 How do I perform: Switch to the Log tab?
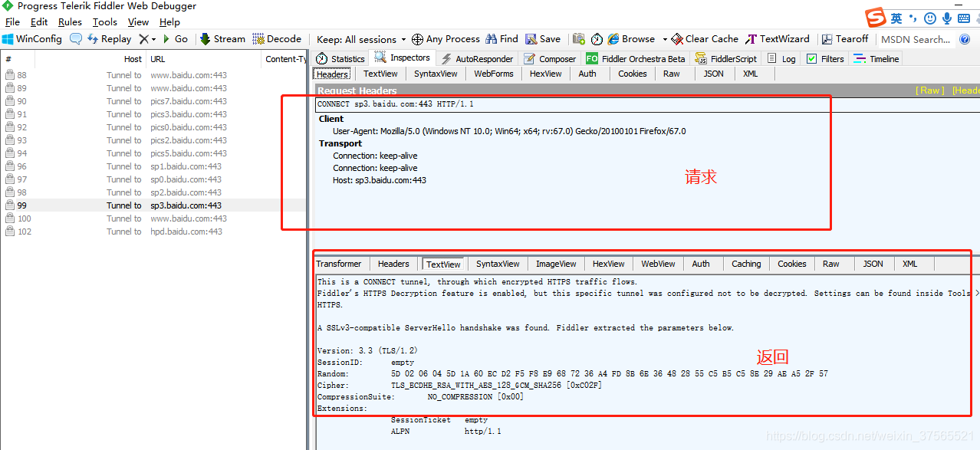click(781, 58)
